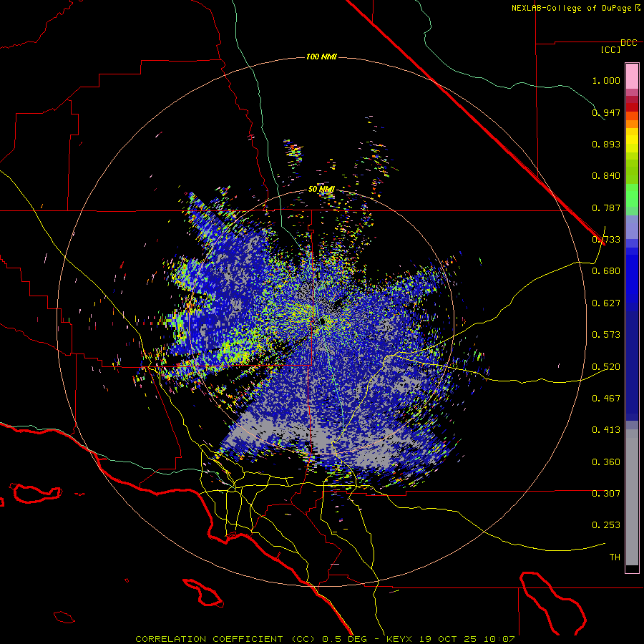This screenshot has height=644, width=644.
Task: Click the DCC label above the color scale
Action: (628, 43)
